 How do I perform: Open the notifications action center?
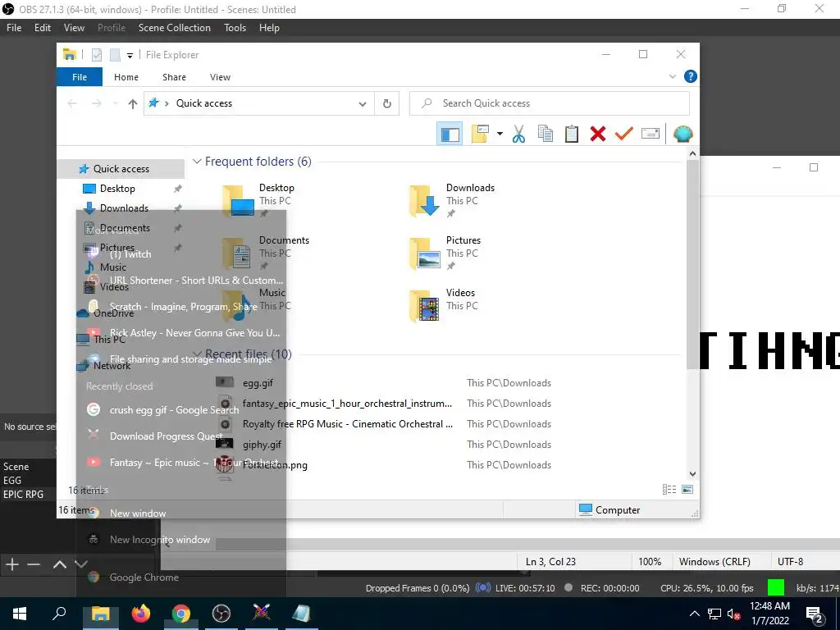815,614
